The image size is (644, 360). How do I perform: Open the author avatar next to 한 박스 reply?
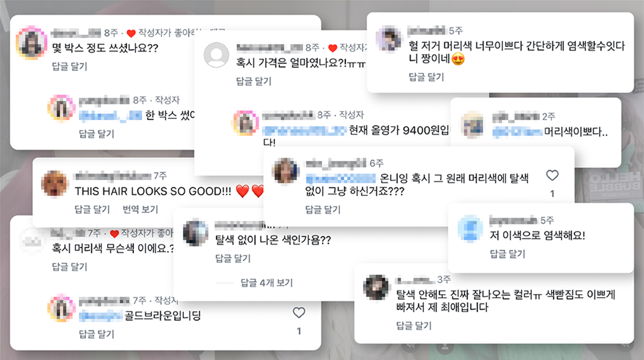[x=62, y=108]
